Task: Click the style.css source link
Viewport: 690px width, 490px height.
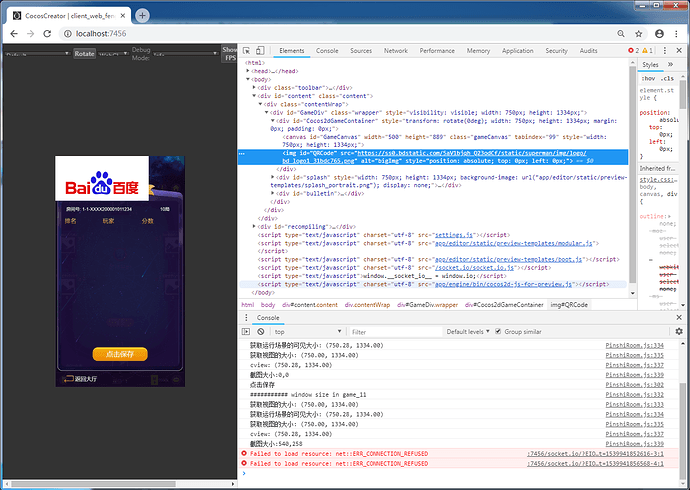Action: coord(658,179)
